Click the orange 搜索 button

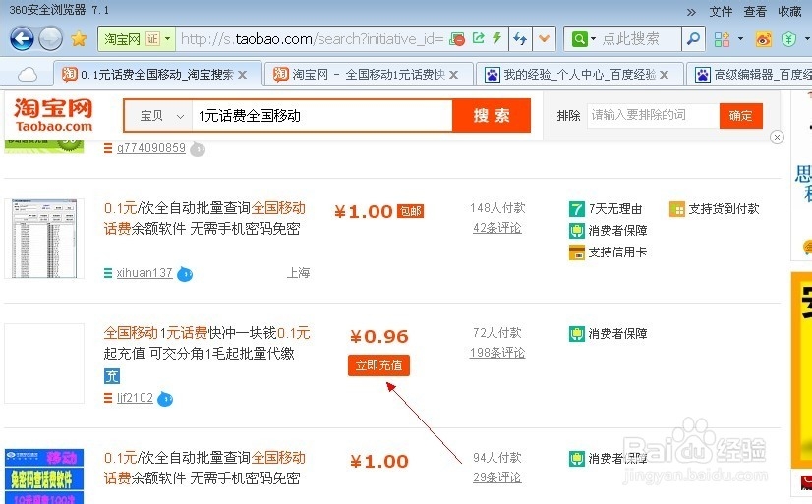(492, 115)
